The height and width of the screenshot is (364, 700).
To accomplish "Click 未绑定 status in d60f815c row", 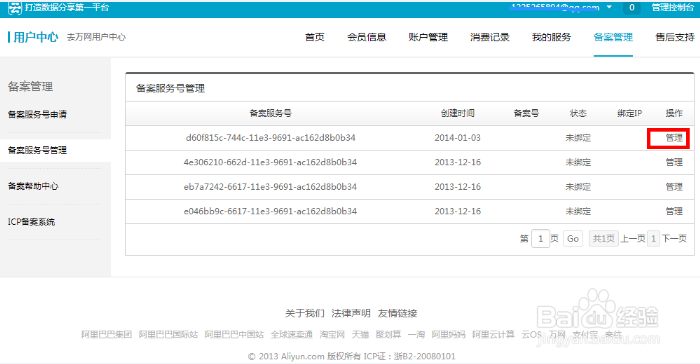I will pyautogui.click(x=578, y=138).
